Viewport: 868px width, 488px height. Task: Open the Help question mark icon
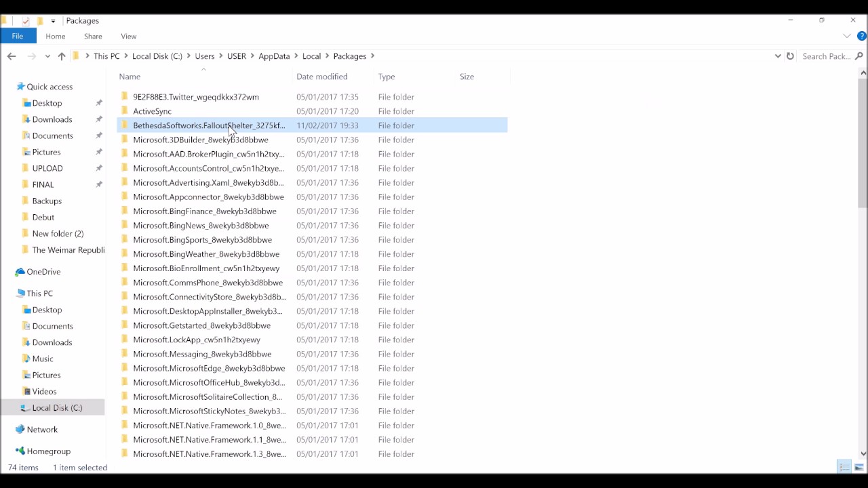coord(861,36)
